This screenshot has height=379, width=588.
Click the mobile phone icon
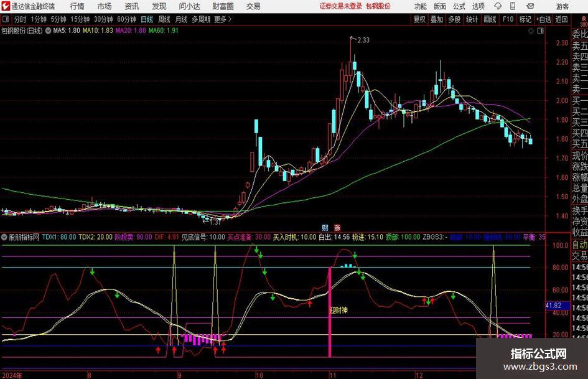tap(513, 6)
